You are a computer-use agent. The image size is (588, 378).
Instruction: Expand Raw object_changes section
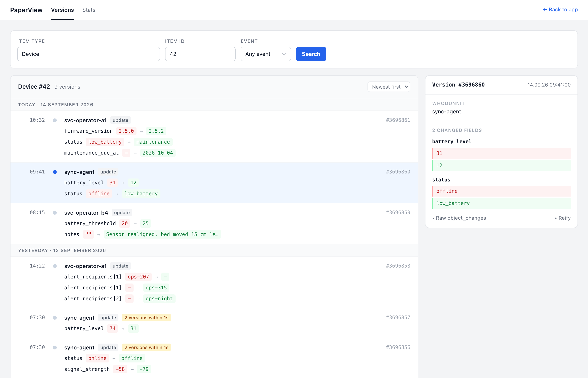[x=459, y=218]
